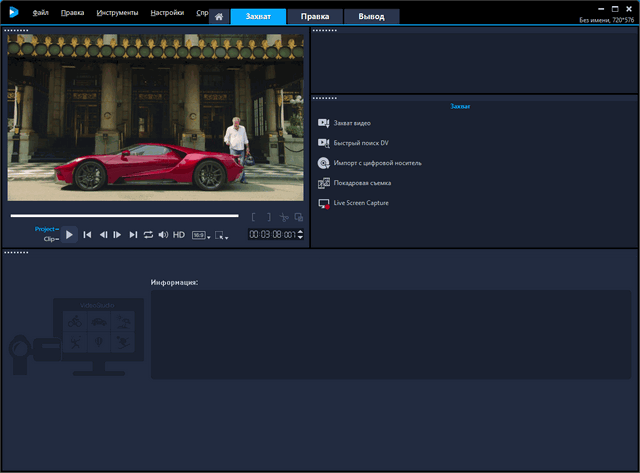Click the enlarge preview window icon
640x473 pixels.
point(298,217)
